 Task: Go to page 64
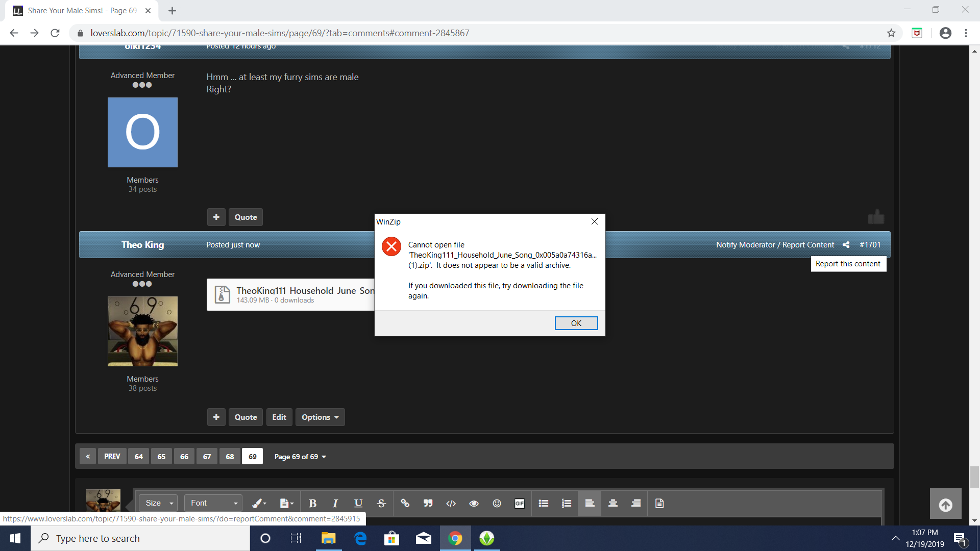coord(139,456)
